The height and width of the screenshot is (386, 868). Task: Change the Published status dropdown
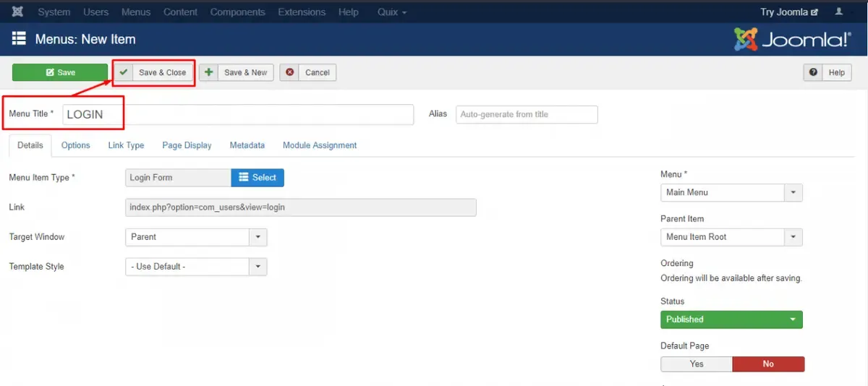point(731,319)
